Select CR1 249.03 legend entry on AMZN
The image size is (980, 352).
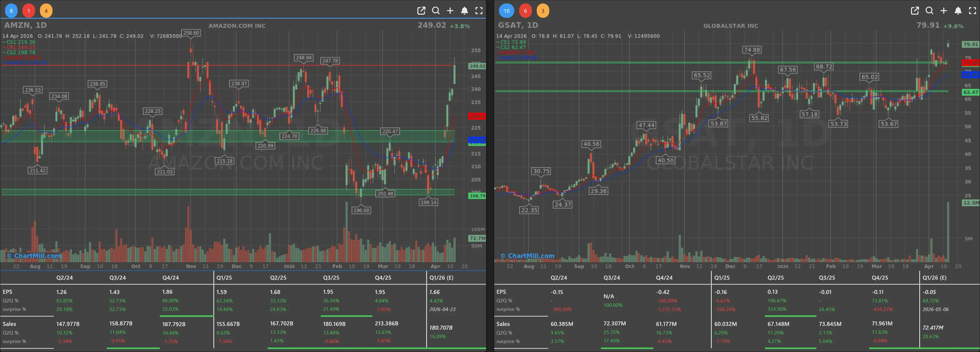click(19, 47)
